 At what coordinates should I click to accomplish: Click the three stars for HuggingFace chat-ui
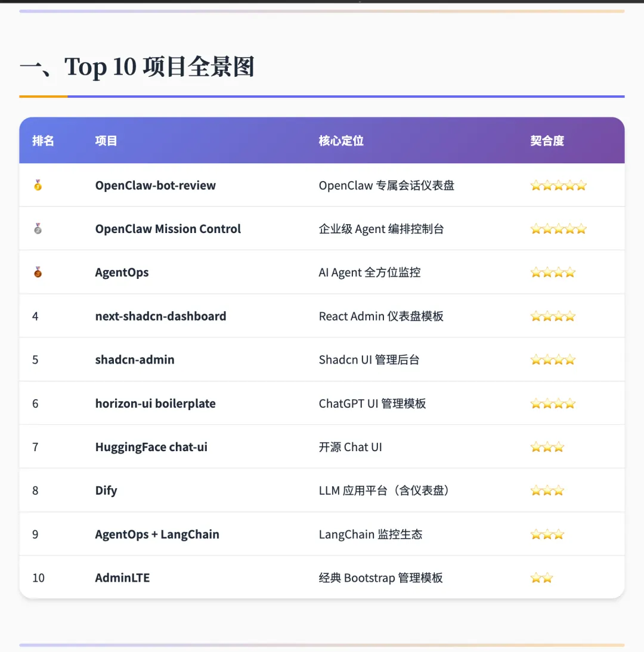click(x=547, y=447)
